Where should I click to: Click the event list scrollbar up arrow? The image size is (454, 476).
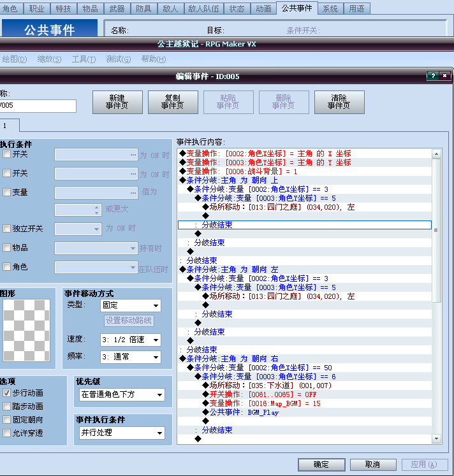[436, 154]
